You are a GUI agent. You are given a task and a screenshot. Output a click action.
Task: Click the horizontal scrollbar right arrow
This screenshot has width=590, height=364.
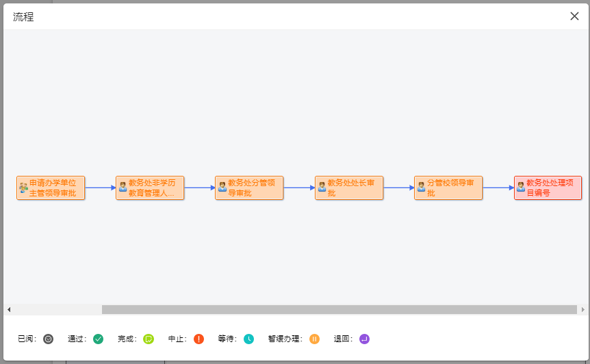583,309
